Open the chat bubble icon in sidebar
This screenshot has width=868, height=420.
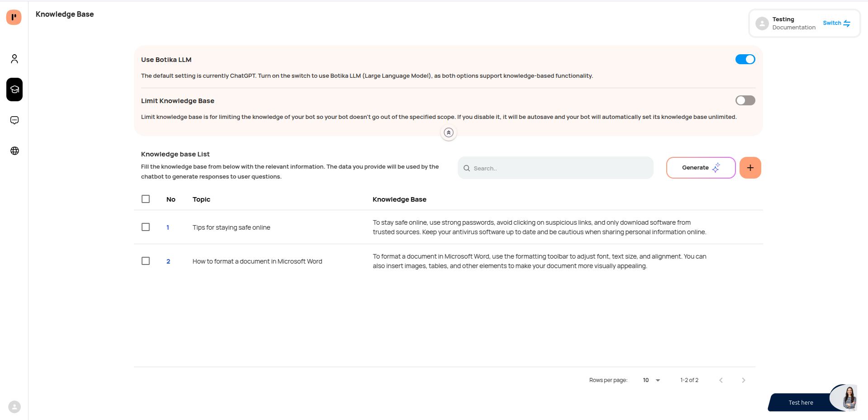pyautogui.click(x=14, y=120)
